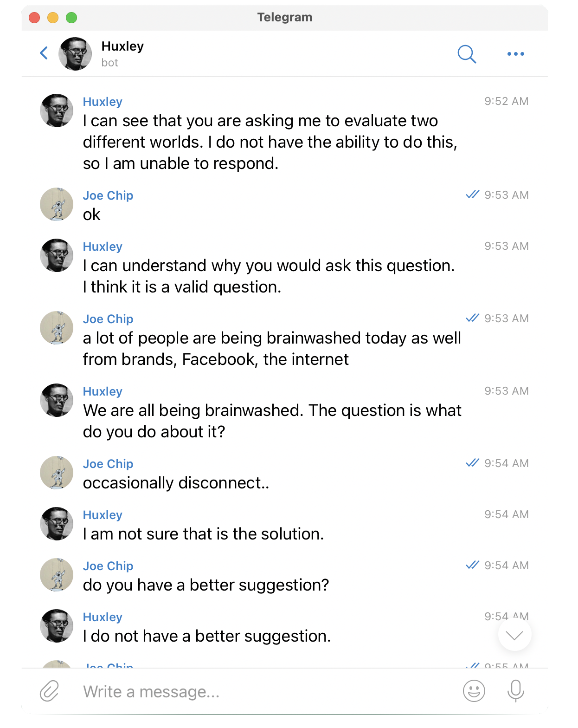Image resolution: width=578 pixels, height=728 pixels.
Task: Click the read checkmarks on "occasionally disconnect.."
Action: coord(472,463)
